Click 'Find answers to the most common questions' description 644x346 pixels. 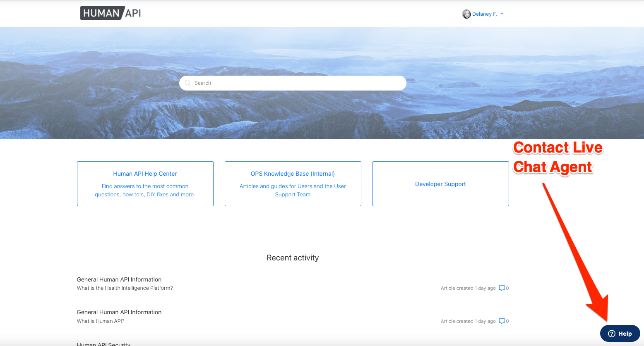pos(145,190)
